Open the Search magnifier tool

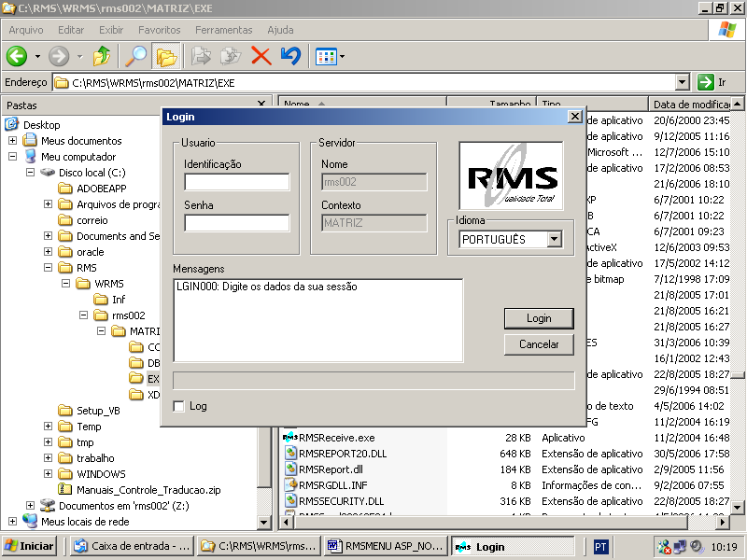pos(135,56)
